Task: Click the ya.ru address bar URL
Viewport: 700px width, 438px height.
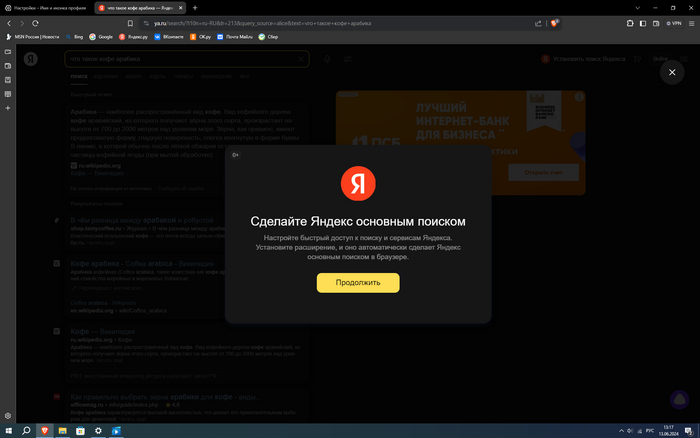Action: pyautogui.click(x=262, y=23)
